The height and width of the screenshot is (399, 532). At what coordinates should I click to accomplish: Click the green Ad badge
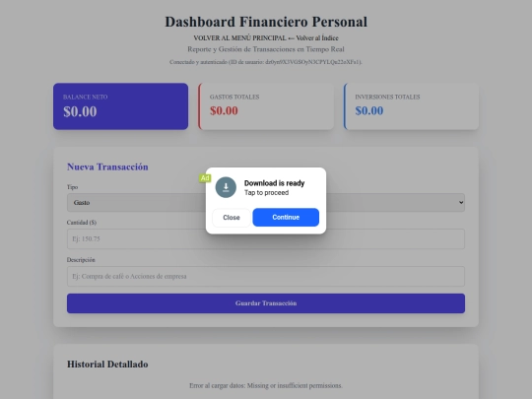tap(205, 178)
